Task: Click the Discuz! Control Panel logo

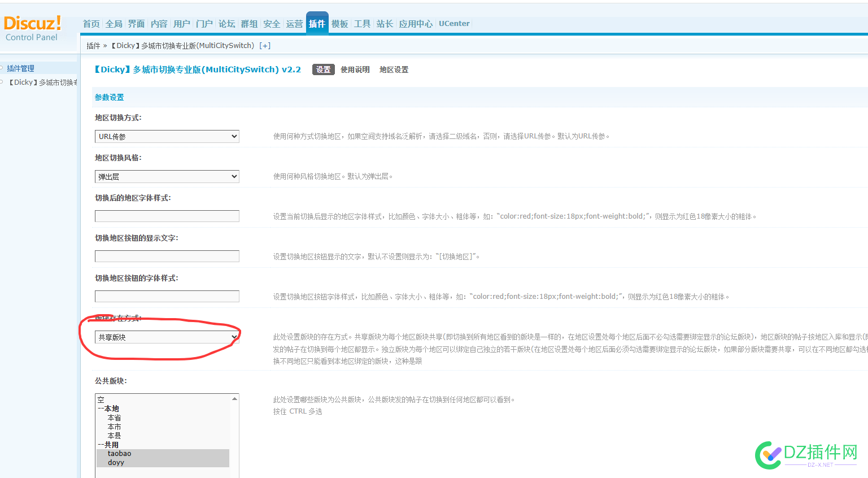Action: click(x=32, y=28)
